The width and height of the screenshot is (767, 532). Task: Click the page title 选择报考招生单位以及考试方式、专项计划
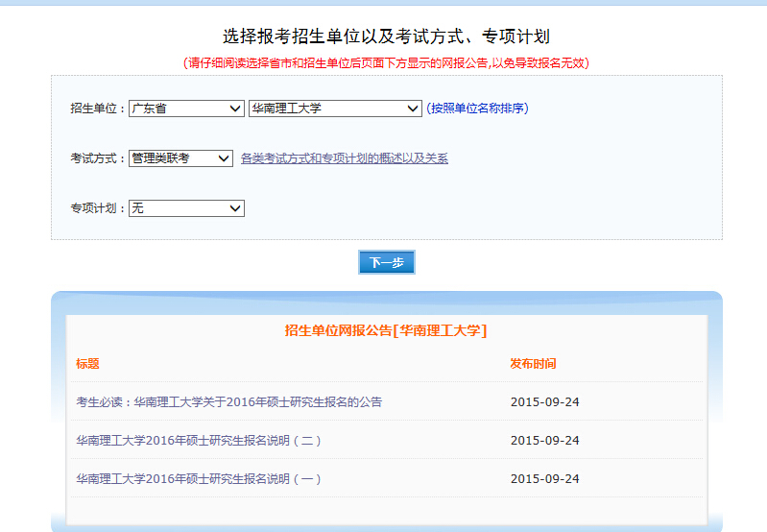click(x=386, y=36)
